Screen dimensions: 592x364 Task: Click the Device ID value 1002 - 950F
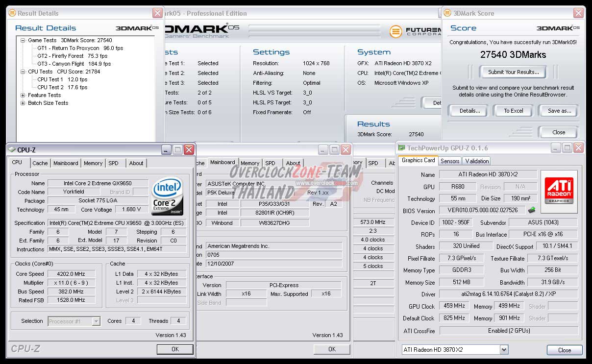(x=456, y=222)
